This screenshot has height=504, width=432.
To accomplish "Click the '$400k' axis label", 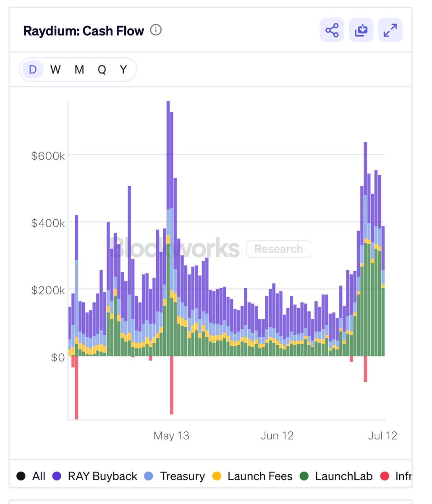I will pyautogui.click(x=48, y=223).
